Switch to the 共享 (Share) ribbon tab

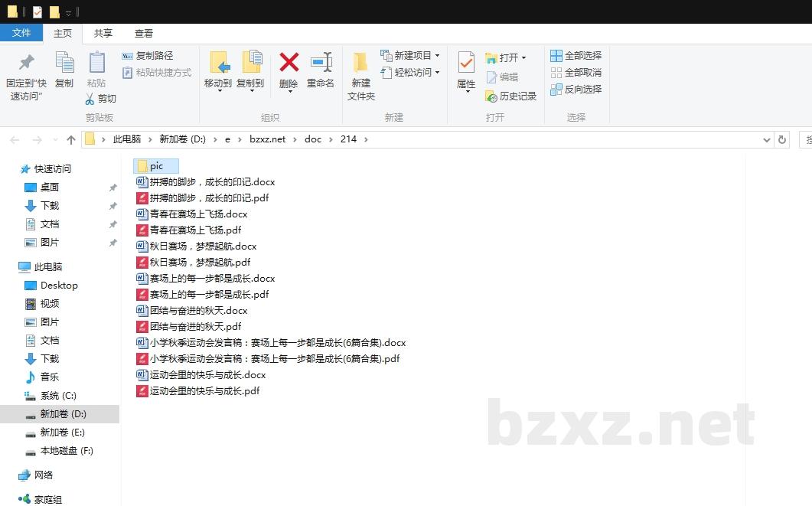click(x=104, y=33)
